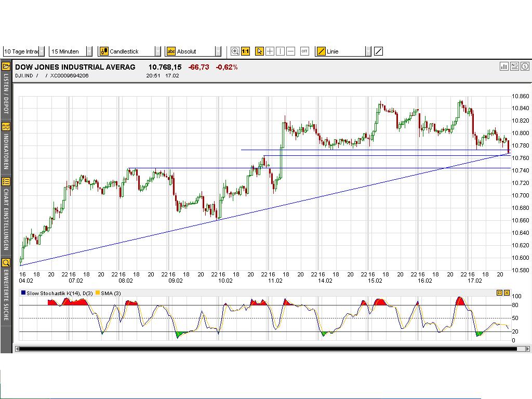Open Slow Stochastik indicator settings icon

tap(499, 292)
